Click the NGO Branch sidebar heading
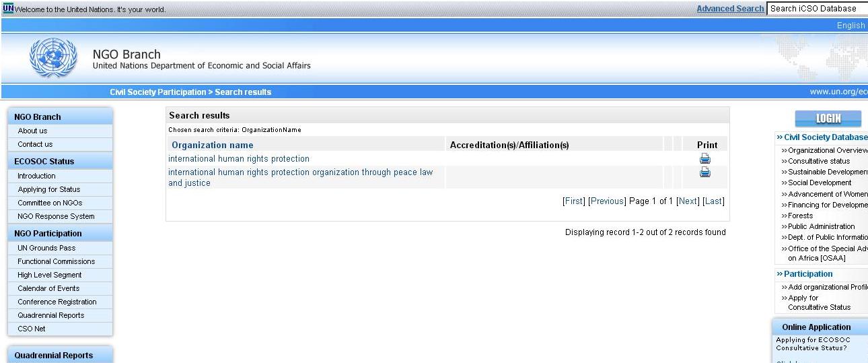The height and width of the screenshot is (363, 868). coord(38,117)
